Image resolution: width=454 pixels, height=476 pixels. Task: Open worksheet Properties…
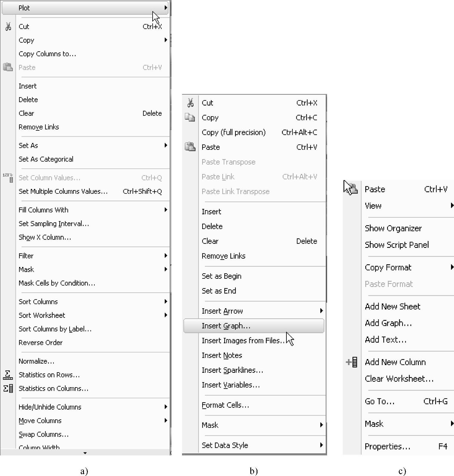pos(387,446)
